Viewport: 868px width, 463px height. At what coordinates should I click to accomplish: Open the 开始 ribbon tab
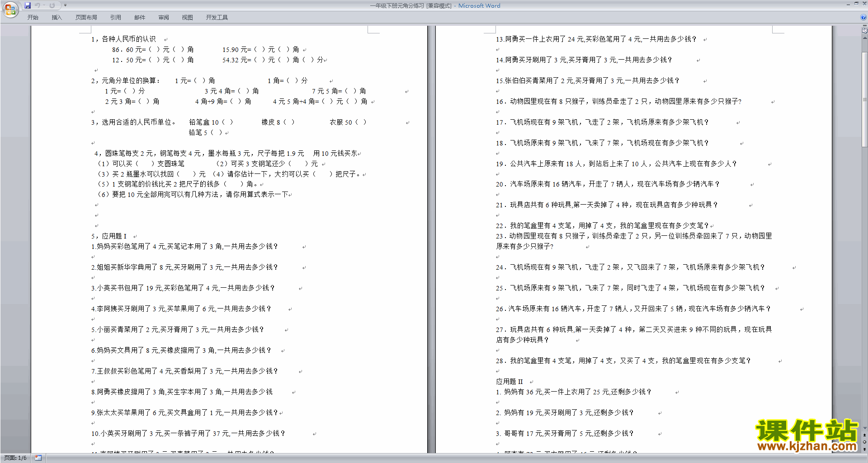[33, 18]
